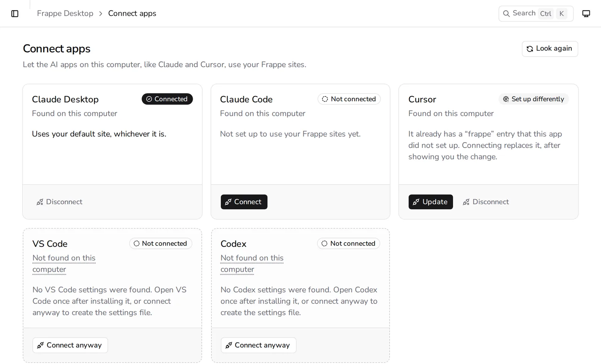Click the monitor icon at top right
The image size is (601, 364).
(x=586, y=14)
